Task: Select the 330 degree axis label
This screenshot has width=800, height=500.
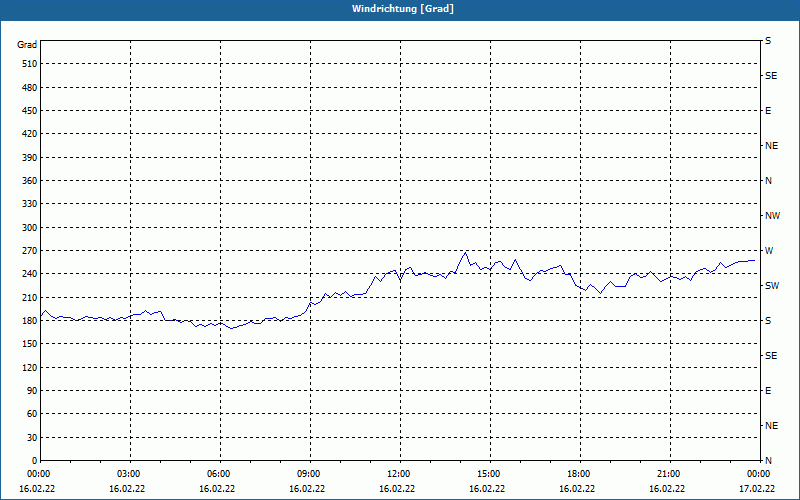Action: coord(30,204)
